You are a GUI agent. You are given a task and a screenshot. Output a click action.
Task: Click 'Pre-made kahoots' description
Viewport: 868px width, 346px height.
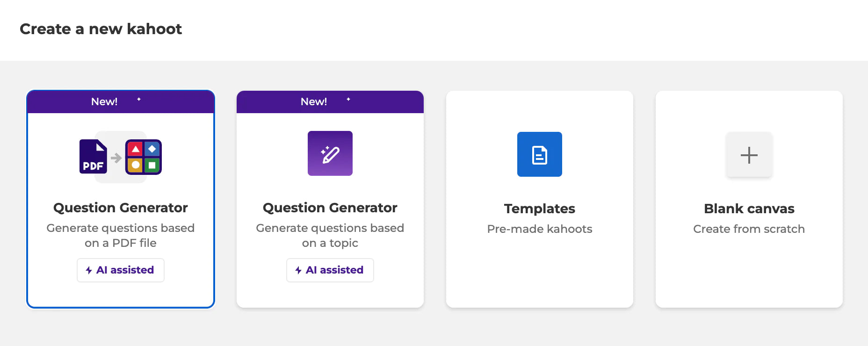pyautogui.click(x=539, y=229)
